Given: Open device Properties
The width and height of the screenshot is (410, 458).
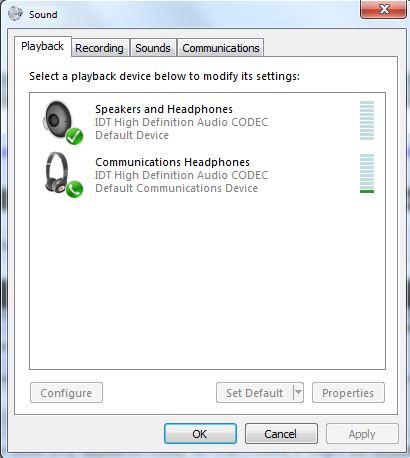Looking at the screenshot, I should 348,393.
